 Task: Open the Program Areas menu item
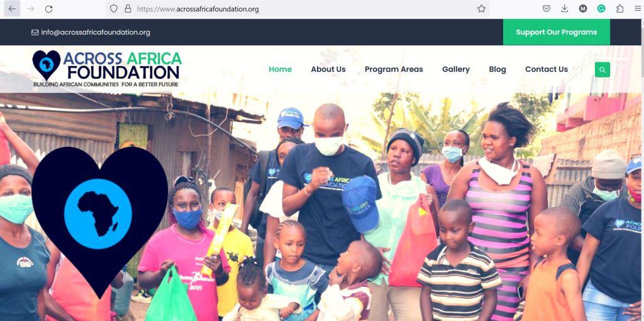(x=394, y=69)
